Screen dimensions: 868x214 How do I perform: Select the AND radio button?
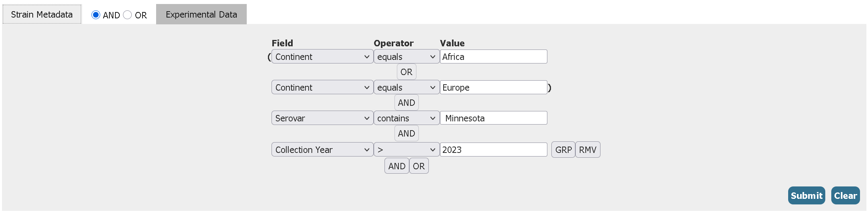point(96,15)
